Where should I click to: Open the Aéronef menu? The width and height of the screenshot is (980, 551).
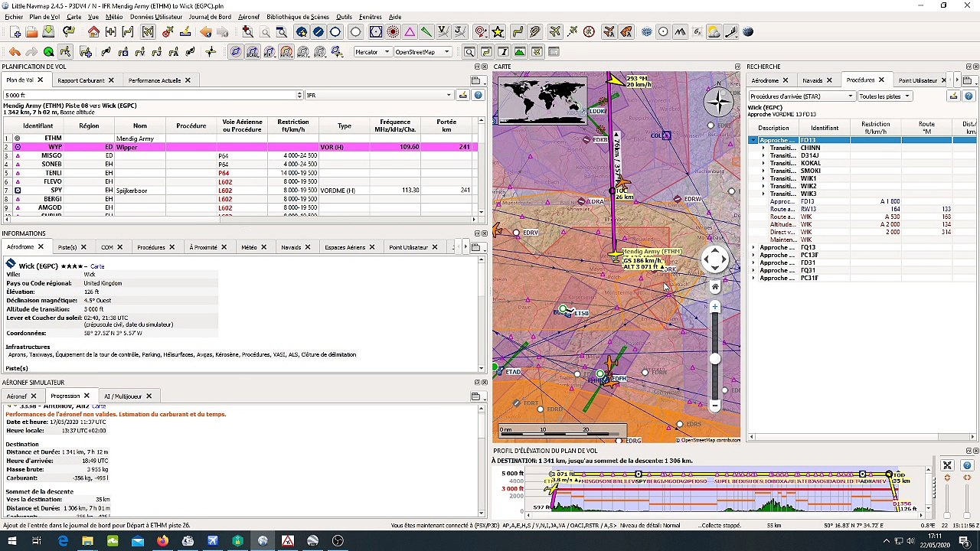click(x=248, y=17)
